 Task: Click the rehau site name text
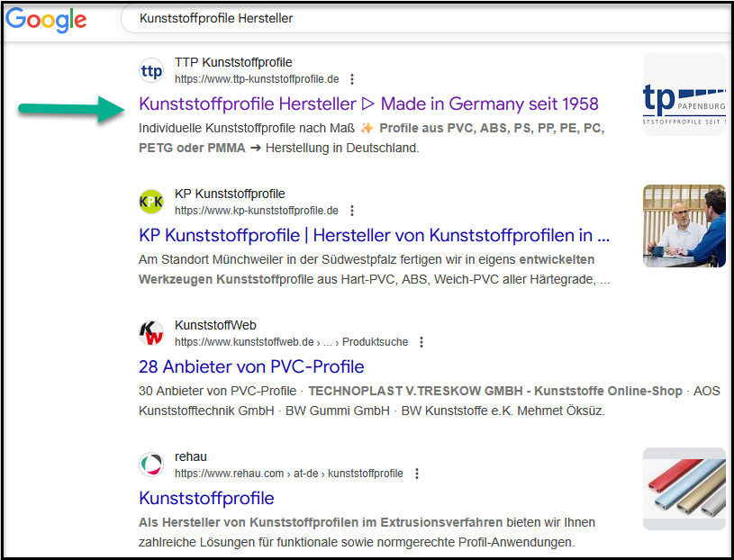pos(190,457)
